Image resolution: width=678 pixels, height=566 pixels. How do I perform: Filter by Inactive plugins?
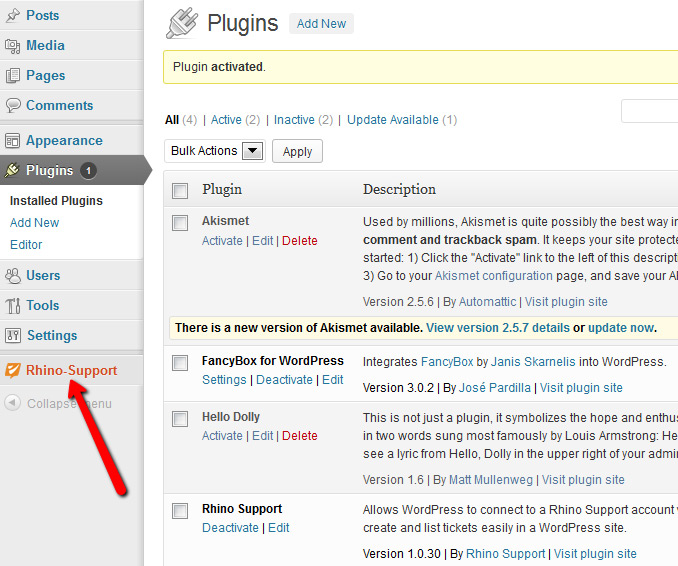[294, 120]
